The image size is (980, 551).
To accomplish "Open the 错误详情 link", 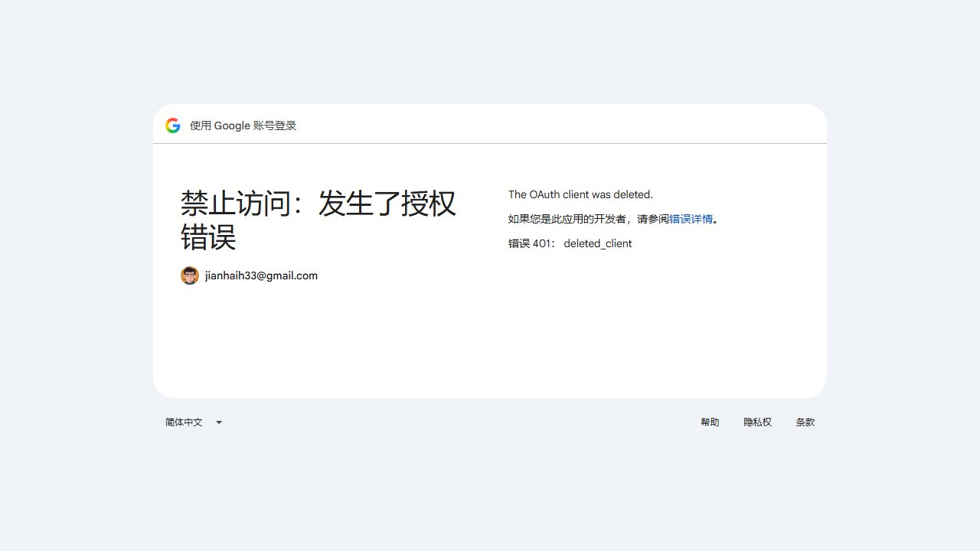I will (x=691, y=219).
